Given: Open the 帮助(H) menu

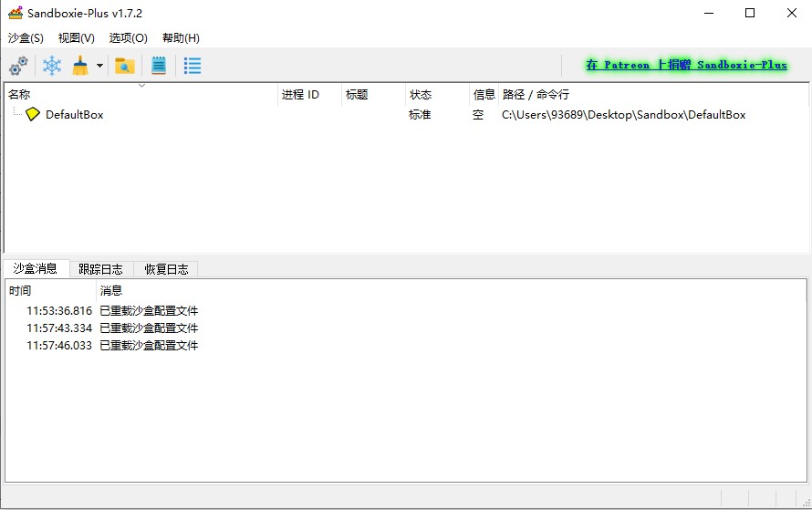Looking at the screenshot, I should [x=181, y=37].
